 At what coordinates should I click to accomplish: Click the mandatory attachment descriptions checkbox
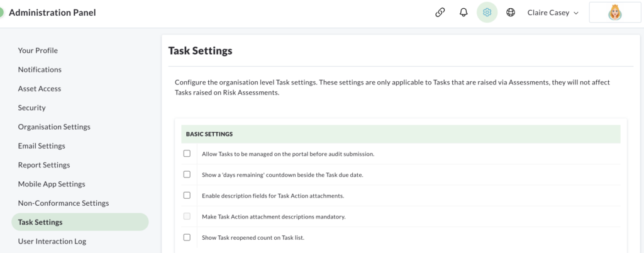click(x=187, y=216)
